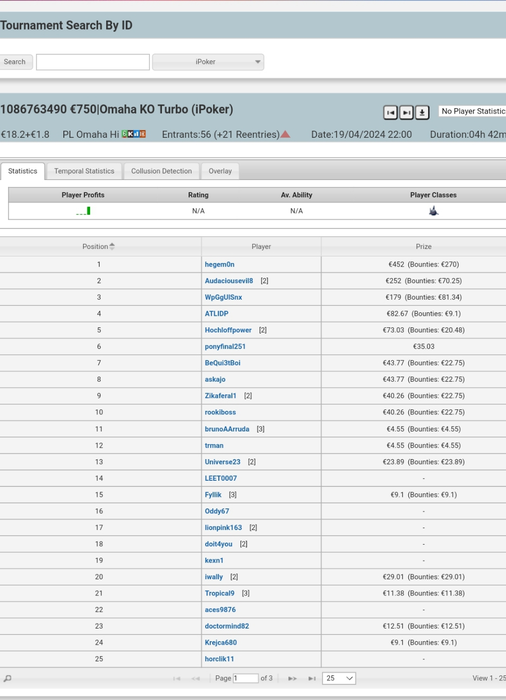Screen dimensions: 506x700
Task: Open player askajo's profile
Action: coord(215,379)
